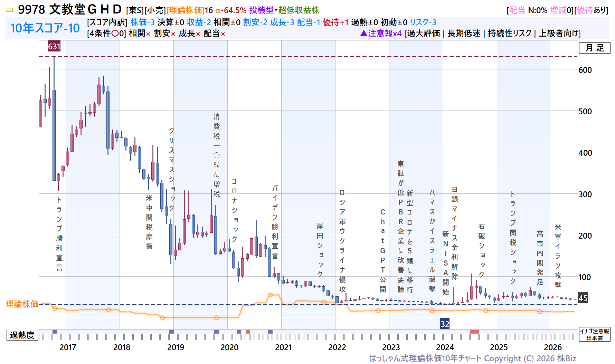Click the バイデン勝利宣言 event label

(275, 222)
